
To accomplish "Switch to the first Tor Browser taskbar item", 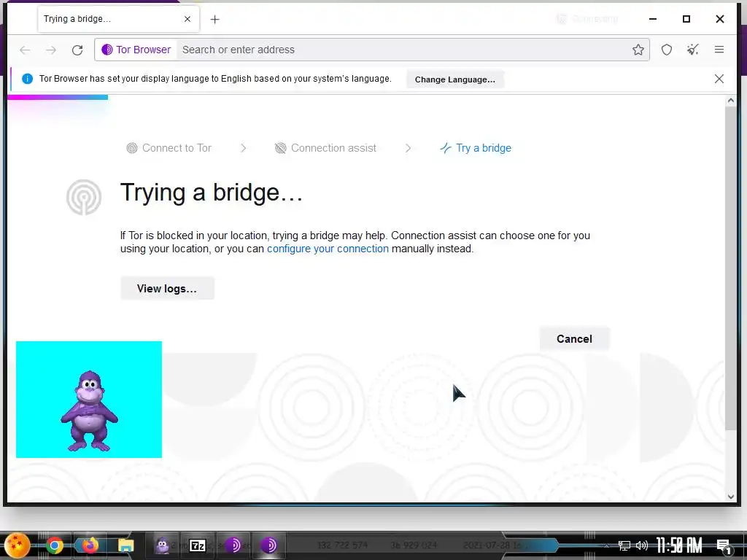I will pyautogui.click(x=233, y=545).
